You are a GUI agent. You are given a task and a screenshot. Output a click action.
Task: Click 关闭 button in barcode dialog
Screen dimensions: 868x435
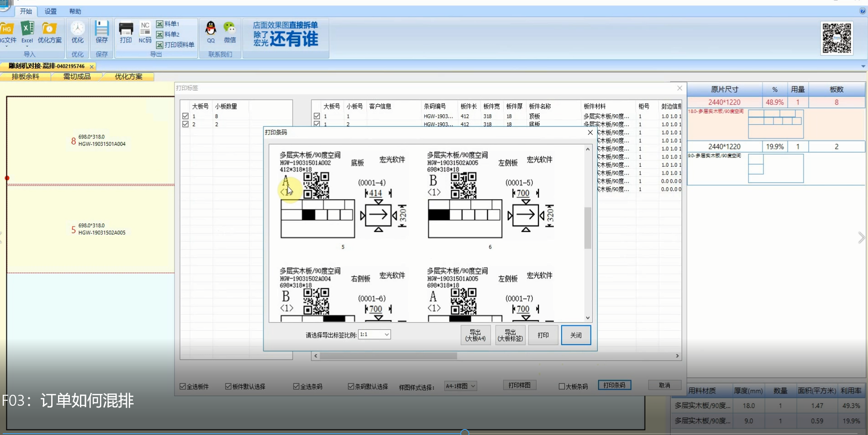576,335
